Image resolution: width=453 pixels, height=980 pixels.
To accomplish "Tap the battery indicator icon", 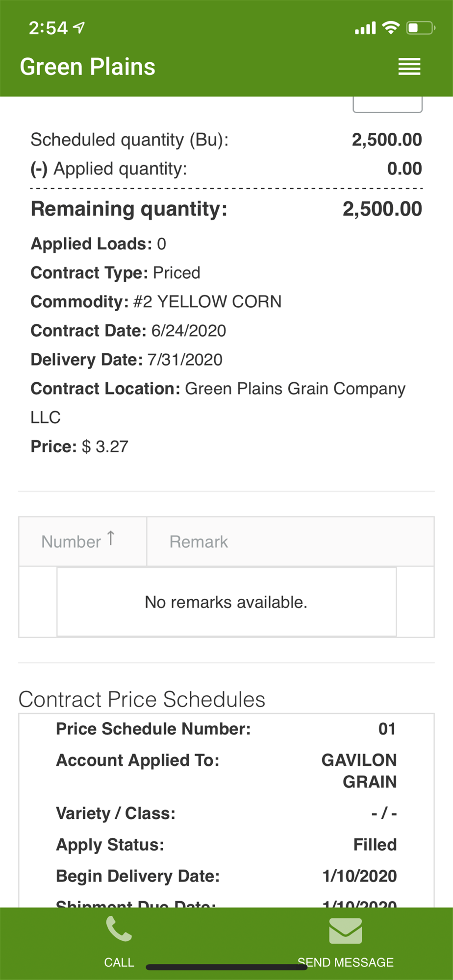I will [421, 28].
